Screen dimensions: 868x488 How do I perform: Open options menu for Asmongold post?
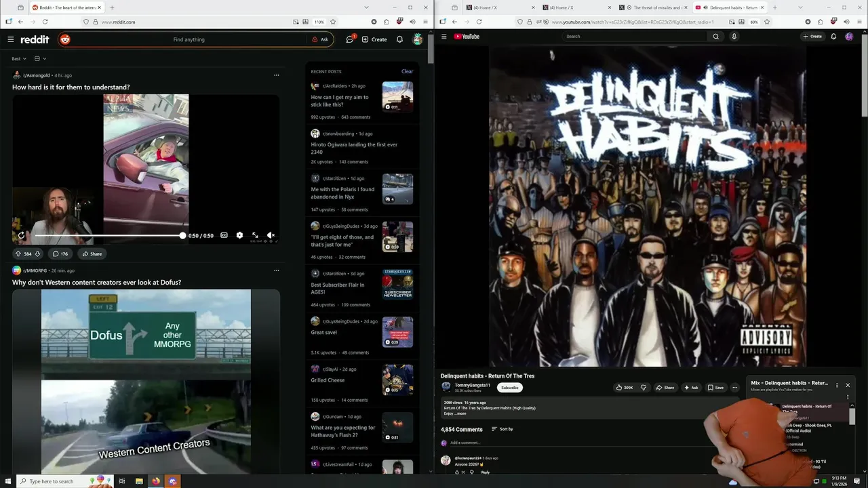276,75
